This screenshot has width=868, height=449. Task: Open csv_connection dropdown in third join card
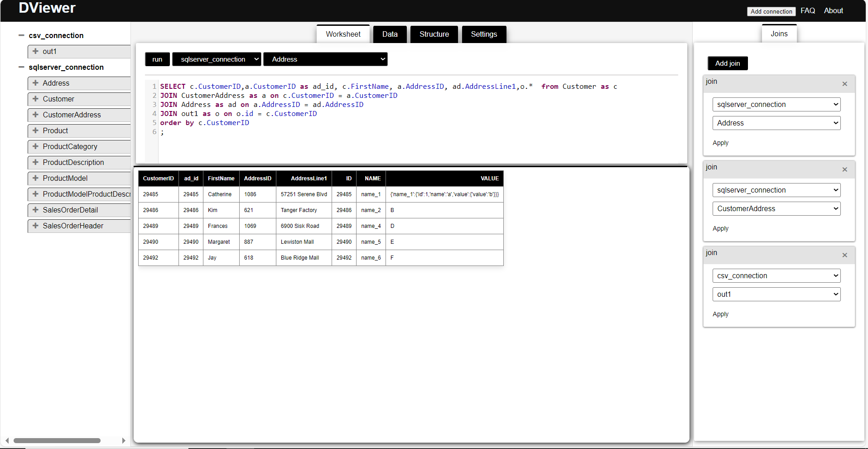pyautogui.click(x=776, y=275)
